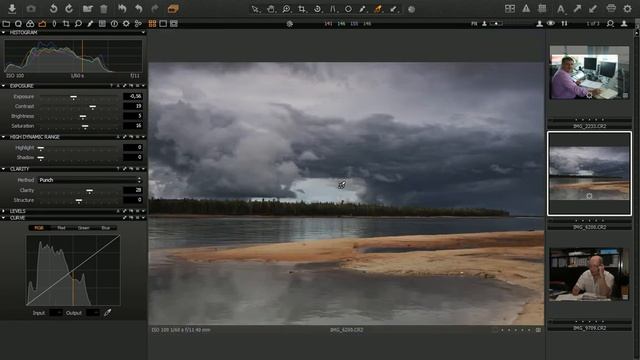Viewport: 640px width, 360px height.
Task: Switch to single-image viewer mode
Action: tap(163, 24)
